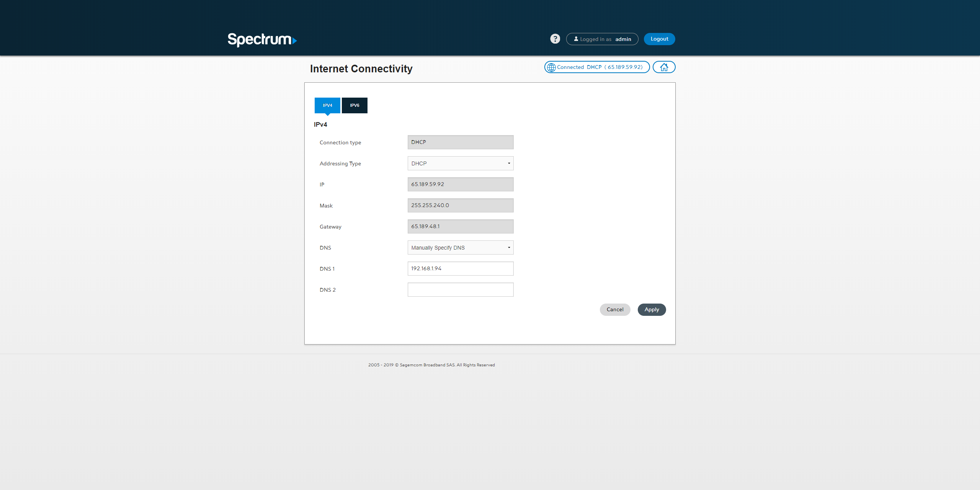Open the Addressing Type dropdown
The image size is (980, 490).
click(460, 163)
